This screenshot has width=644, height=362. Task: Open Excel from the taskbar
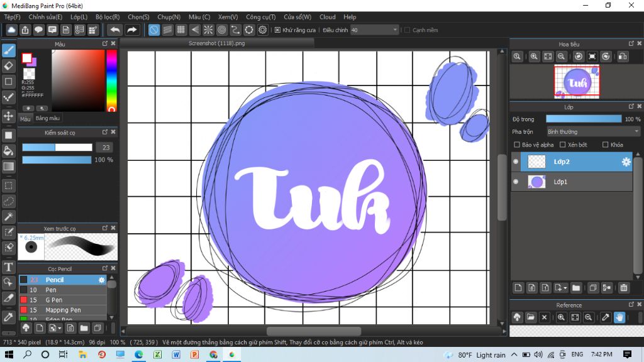click(157, 354)
